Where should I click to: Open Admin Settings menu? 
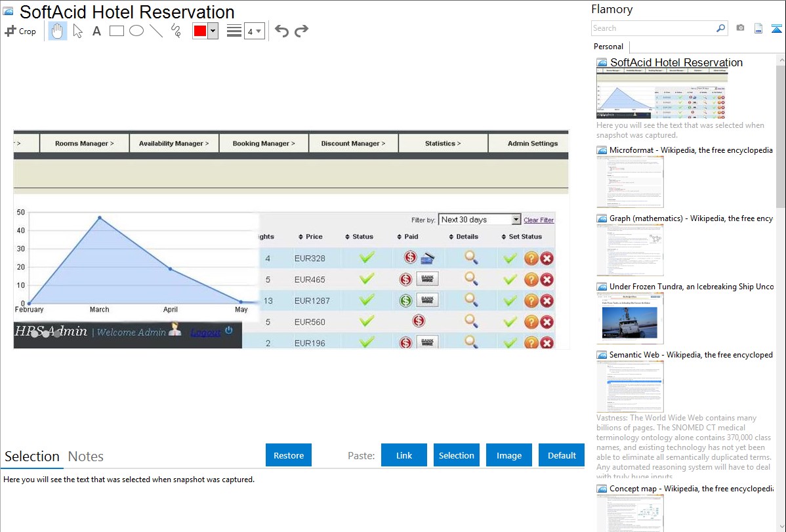tap(532, 144)
